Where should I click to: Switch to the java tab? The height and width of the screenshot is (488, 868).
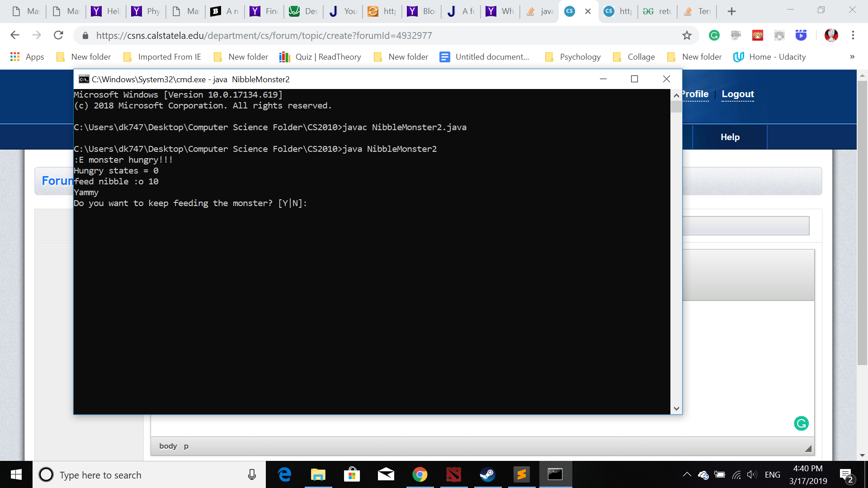click(540, 11)
